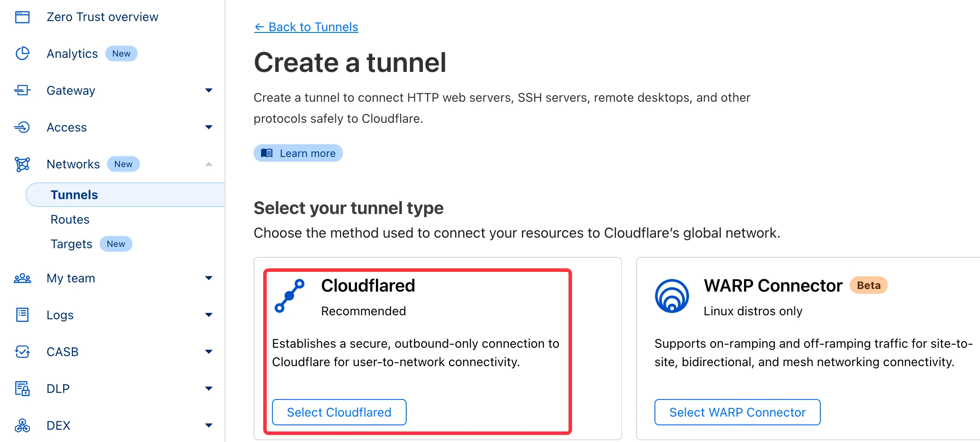Open the Targets submenu item
The width and height of the screenshot is (980, 442).
click(72, 244)
